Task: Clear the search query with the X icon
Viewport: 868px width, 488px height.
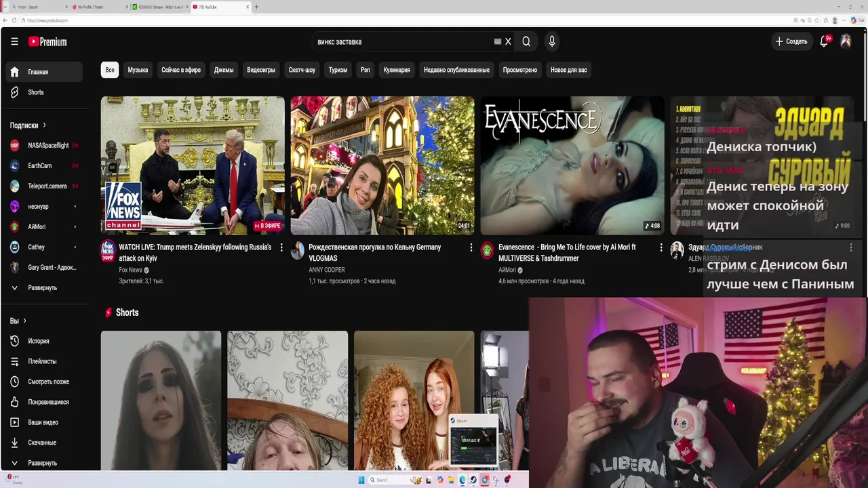Action: coord(508,41)
